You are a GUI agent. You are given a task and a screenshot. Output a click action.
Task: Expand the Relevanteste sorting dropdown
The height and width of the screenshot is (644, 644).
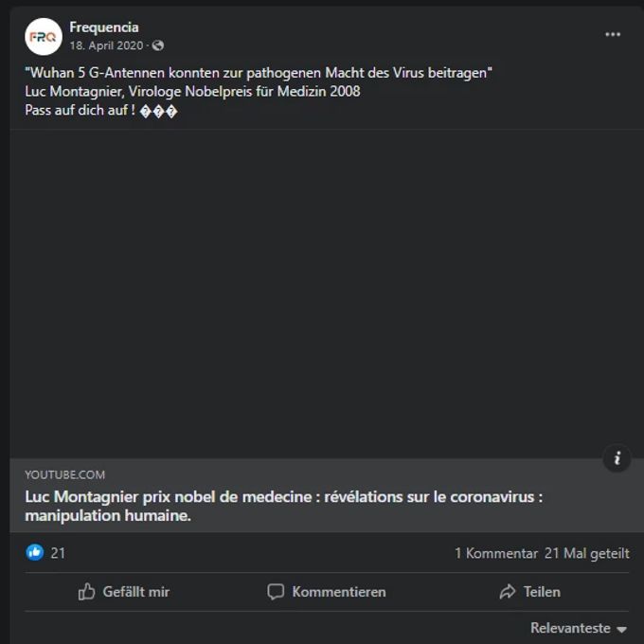point(579,628)
